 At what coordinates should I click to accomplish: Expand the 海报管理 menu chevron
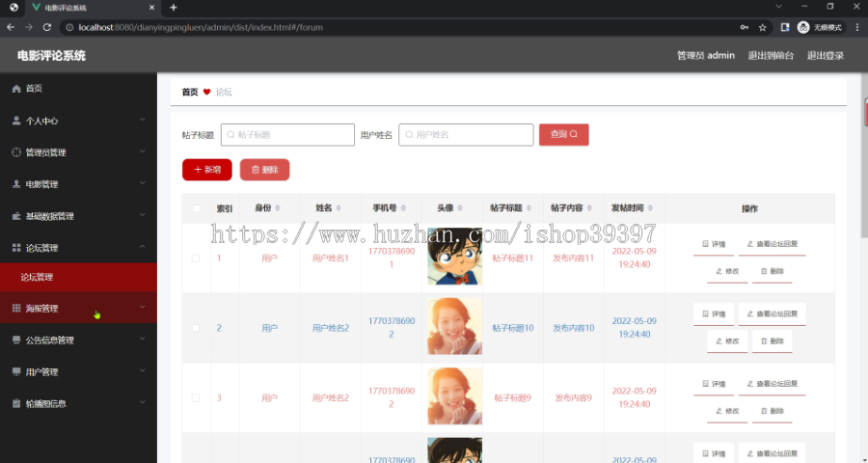pos(143,307)
